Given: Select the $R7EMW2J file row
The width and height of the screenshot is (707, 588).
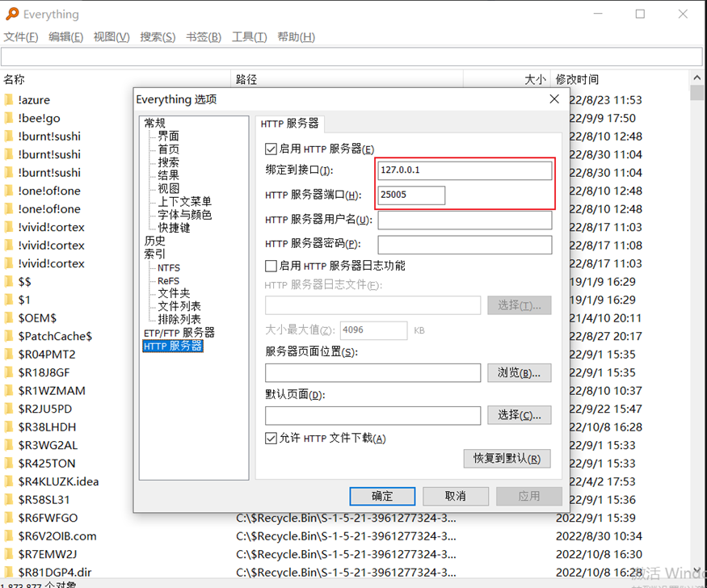Looking at the screenshot, I should click(345, 554).
